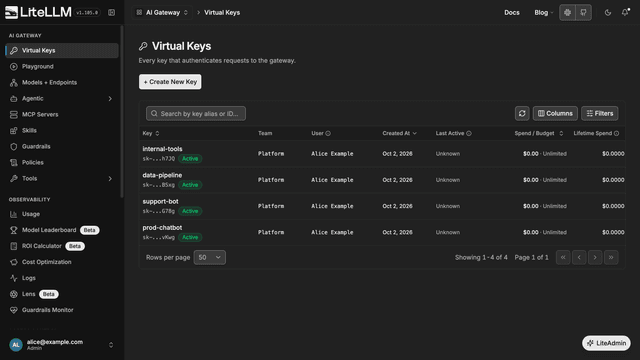Click Lifetime Spend info icon
640x360 pixels.
pyautogui.click(x=616, y=133)
